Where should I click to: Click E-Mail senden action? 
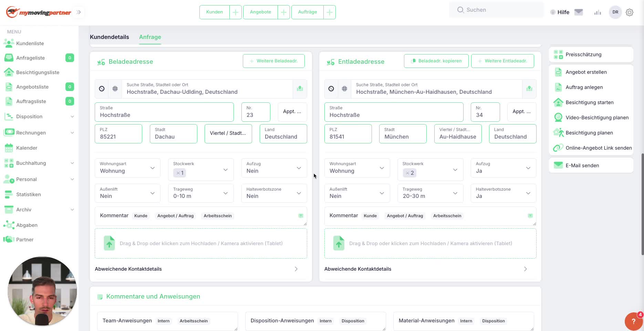(x=591, y=165)
